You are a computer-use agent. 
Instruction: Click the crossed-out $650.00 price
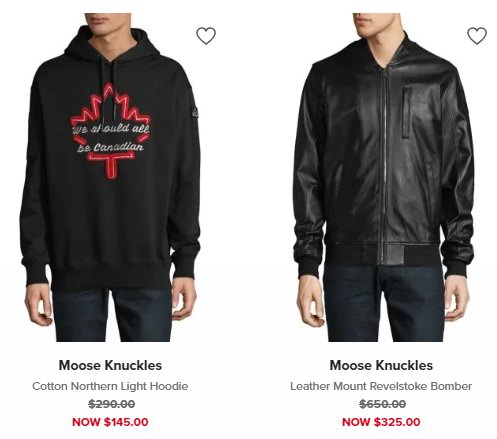[383, 404]
